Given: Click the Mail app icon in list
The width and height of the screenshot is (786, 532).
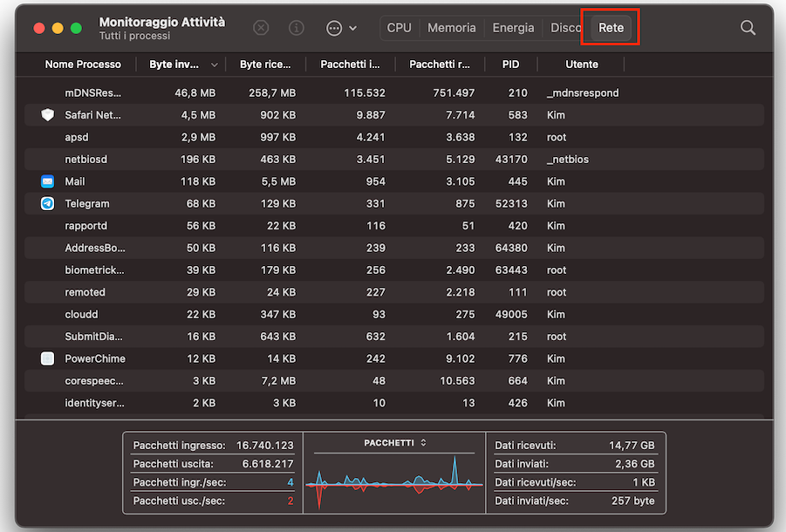Looking at the screenshot, I should (47, 181).
